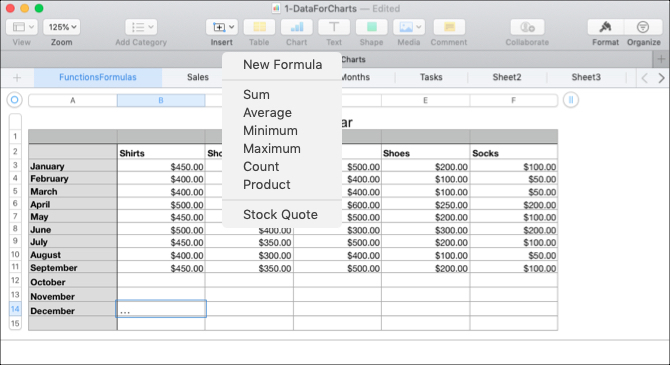670x365 pixels.
Task: Open the Organize sidebar
Action: tap(643, 27)
